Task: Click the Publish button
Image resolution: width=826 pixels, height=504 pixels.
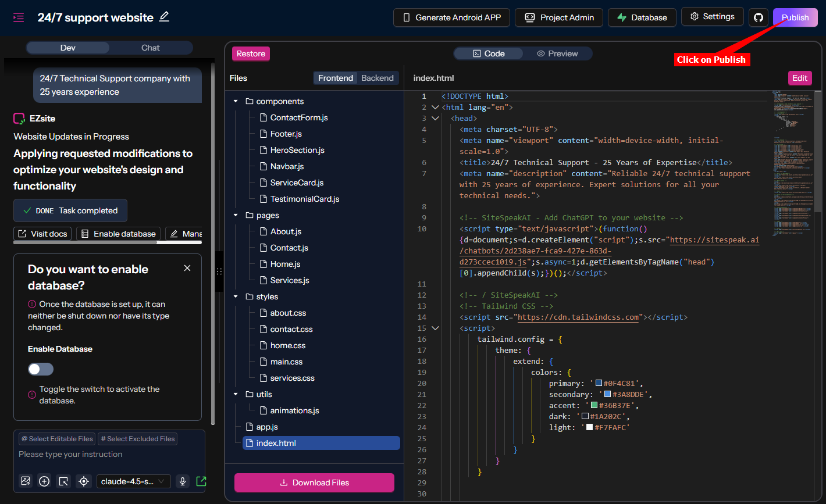Action: coord(795,17)
